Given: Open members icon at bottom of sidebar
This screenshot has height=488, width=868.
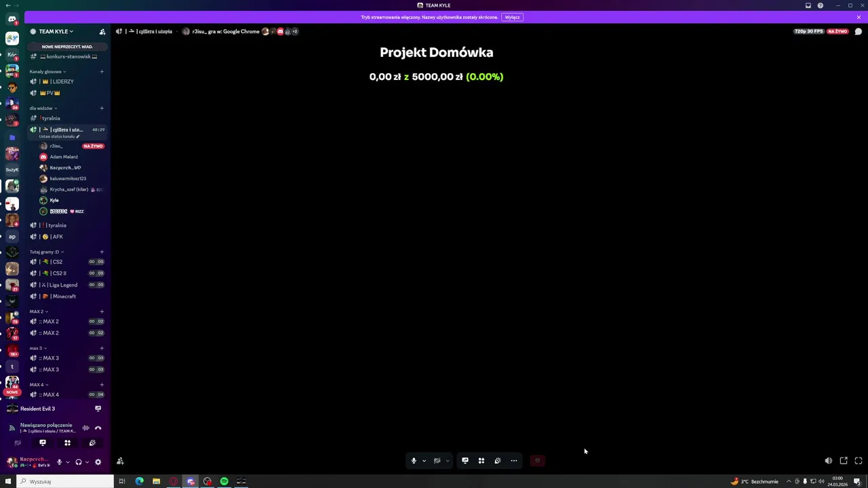Looking at the screenshot, I should (120, 462).
